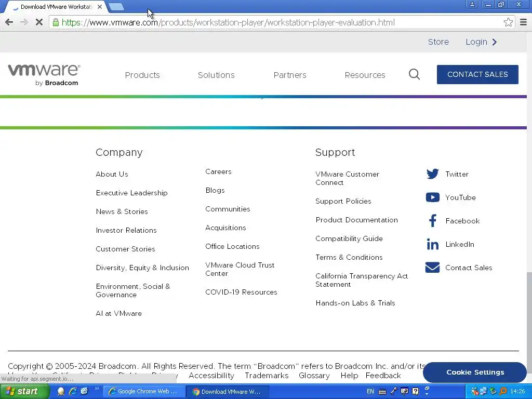
Task: Click the Twitter bird icon
Action: tap(433, 174)
